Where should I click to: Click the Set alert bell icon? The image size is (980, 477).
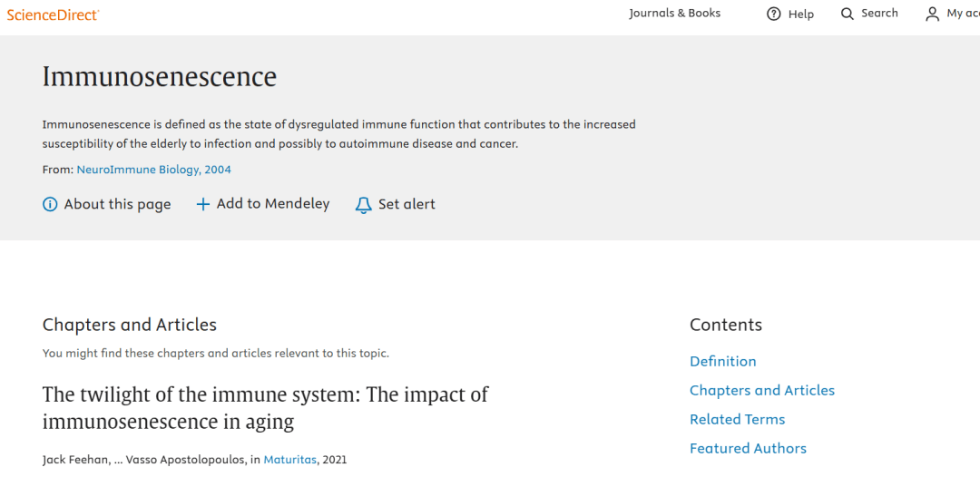(363, 205)
